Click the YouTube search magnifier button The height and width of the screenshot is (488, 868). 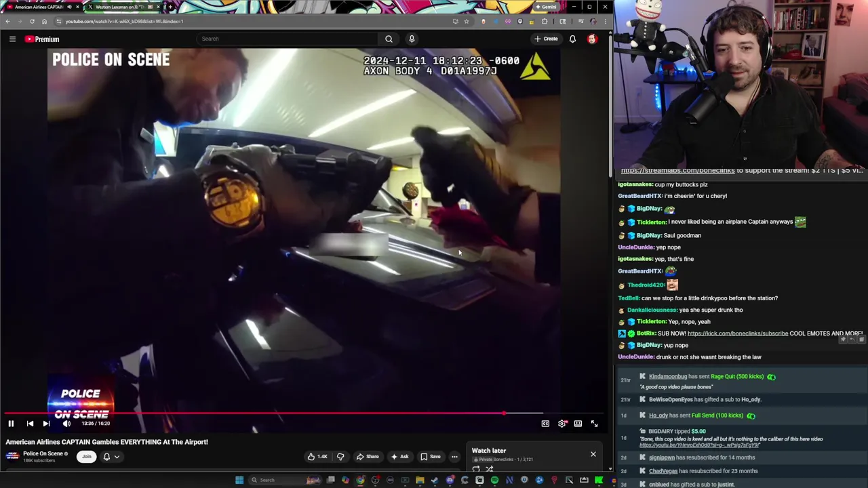(x=389, y=39)
